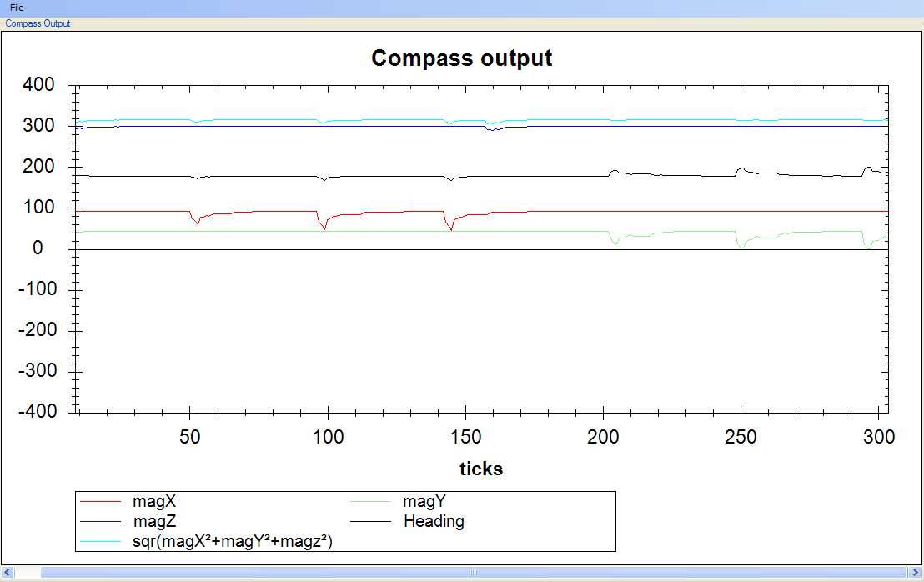This screenshot has width=924, height=582.
Task: Click the green magY legend line
Action: coord(370,502)
